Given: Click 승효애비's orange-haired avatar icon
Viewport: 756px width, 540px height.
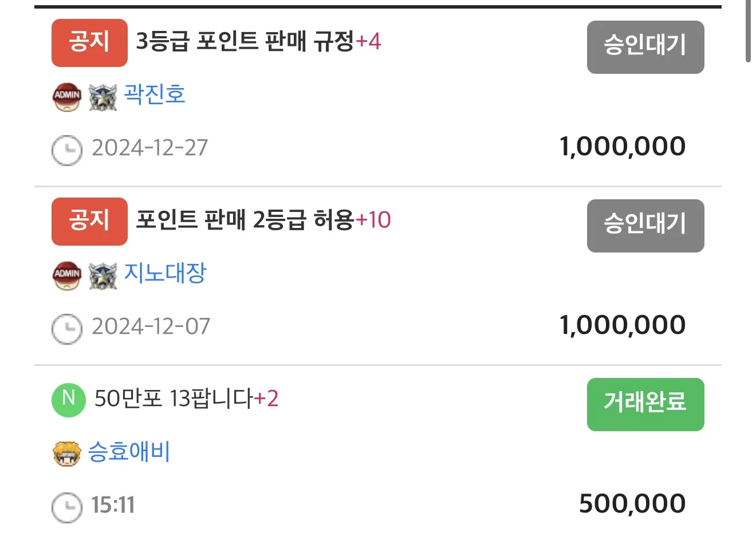Looking at the screenshot, I should (x=67, y=454).
